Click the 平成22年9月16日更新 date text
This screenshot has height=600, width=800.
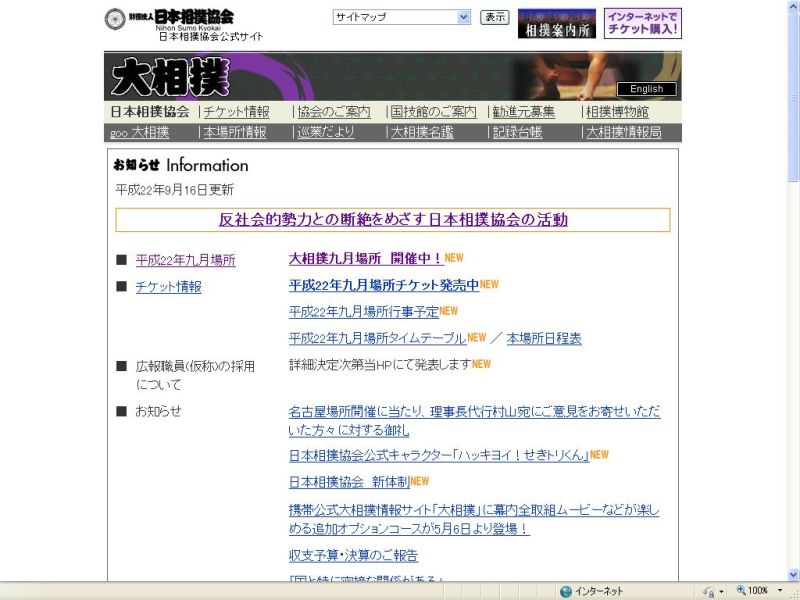[x=174, y=190]
